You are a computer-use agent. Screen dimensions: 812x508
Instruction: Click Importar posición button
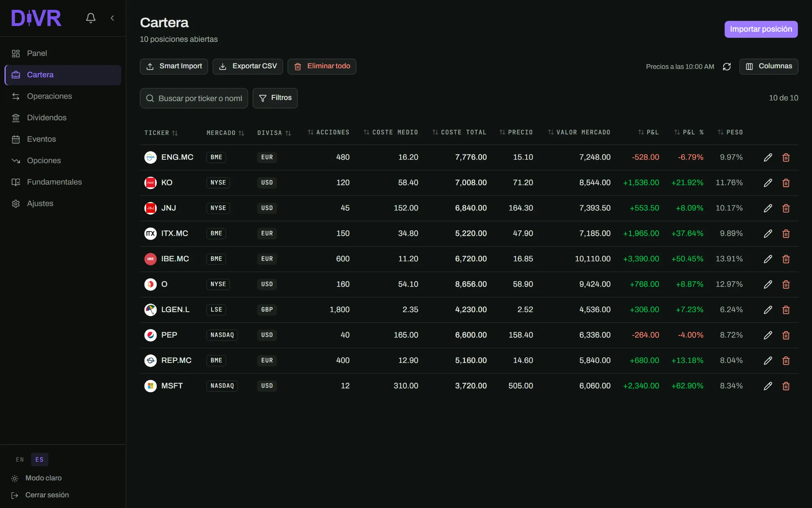[761, 29]
